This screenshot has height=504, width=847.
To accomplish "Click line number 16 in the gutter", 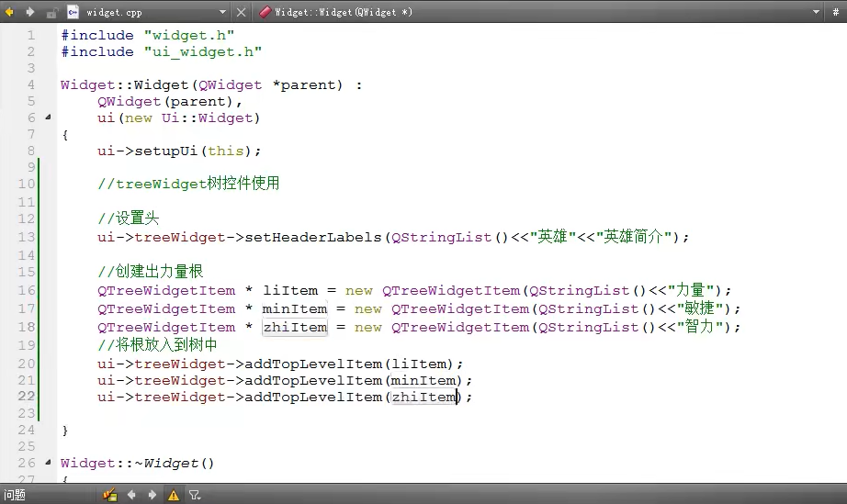I will (27, 290).
